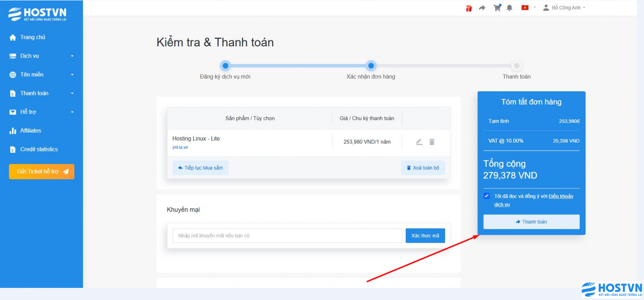644x300 pixels.
Task: Click the Thanh toán payment button
Action: (x=531, y=222)
